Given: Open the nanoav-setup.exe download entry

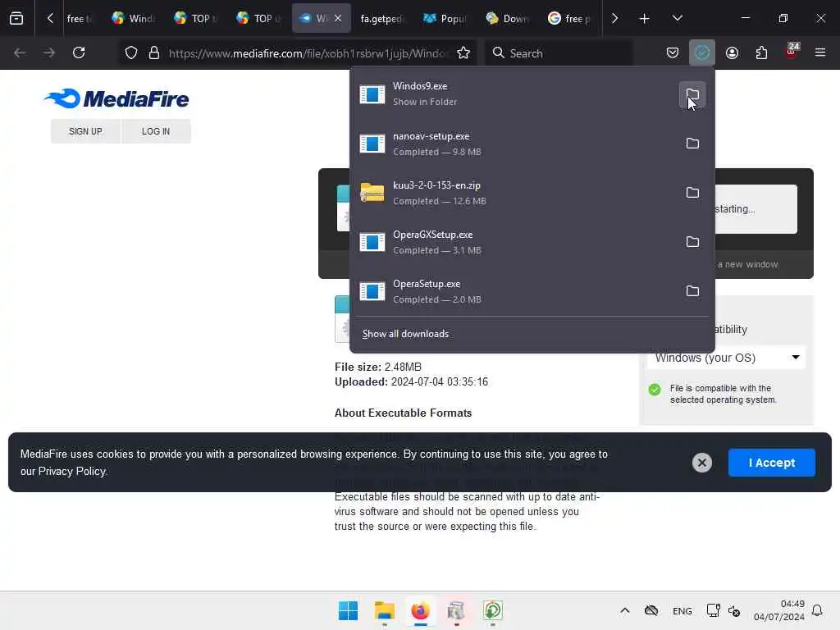Looking at the screenshot, I should 514,144.
